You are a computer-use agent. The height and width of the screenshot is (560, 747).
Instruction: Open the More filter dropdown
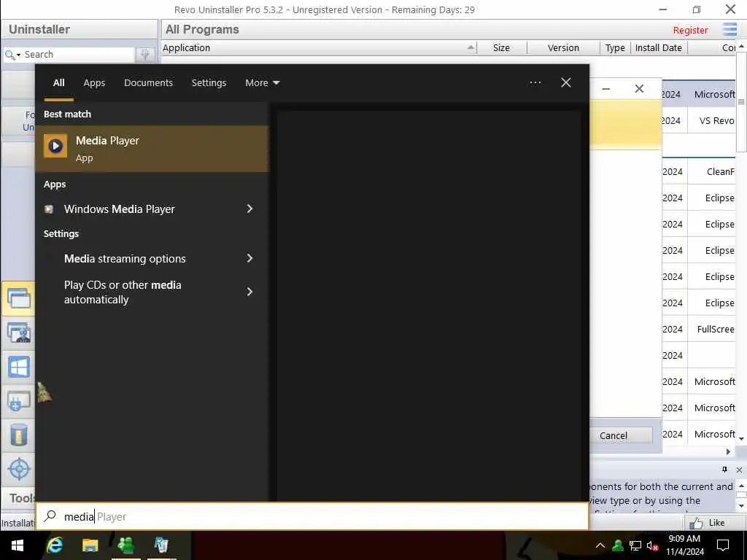pos(262,83)
